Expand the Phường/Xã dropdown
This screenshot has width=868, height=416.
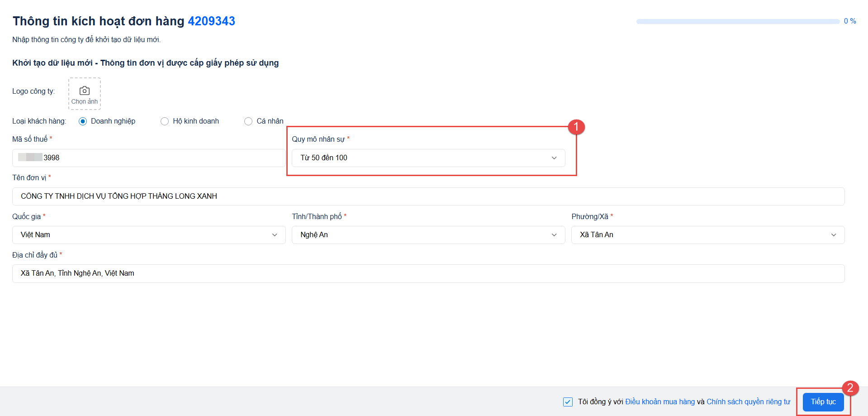click(x=707, y=235)
